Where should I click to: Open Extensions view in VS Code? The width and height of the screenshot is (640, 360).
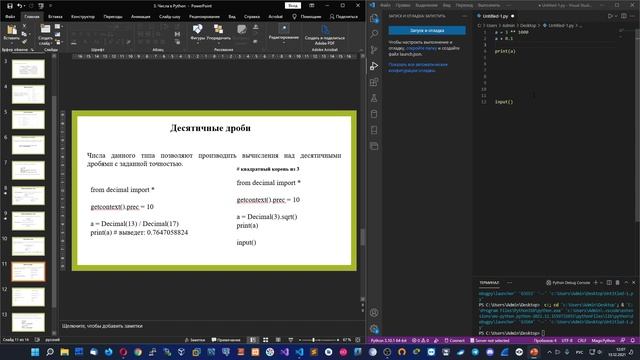[374, 82]
